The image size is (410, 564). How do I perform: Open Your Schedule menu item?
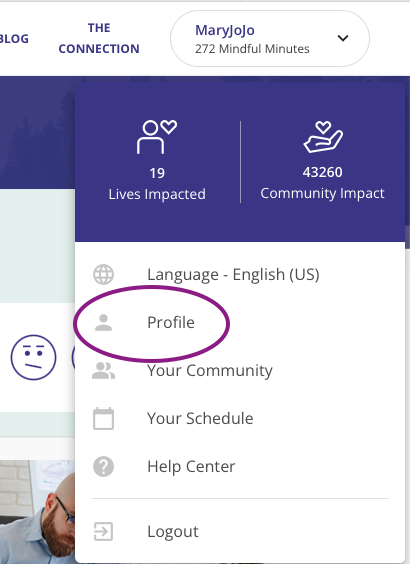tap(240, 418)
